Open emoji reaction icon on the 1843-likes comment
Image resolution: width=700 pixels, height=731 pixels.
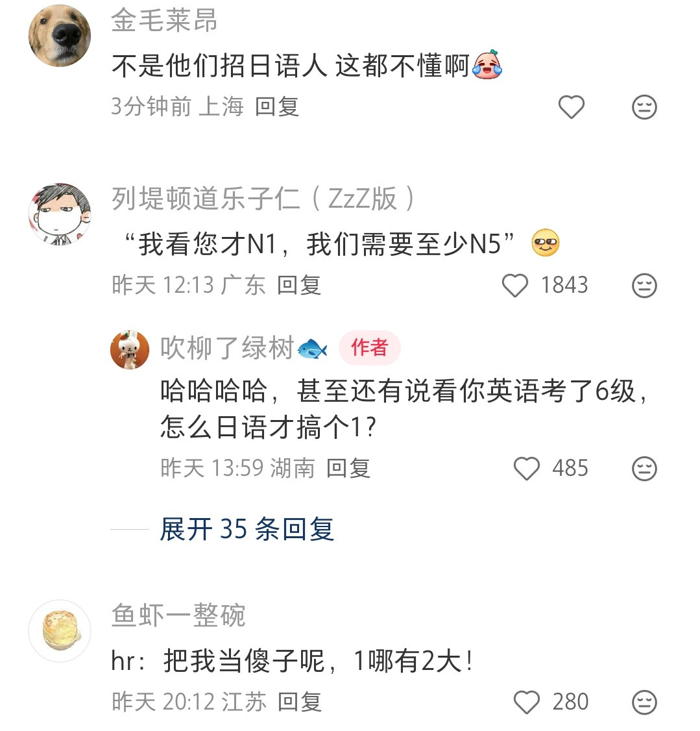pyautogui.click(x=643, y=286)
